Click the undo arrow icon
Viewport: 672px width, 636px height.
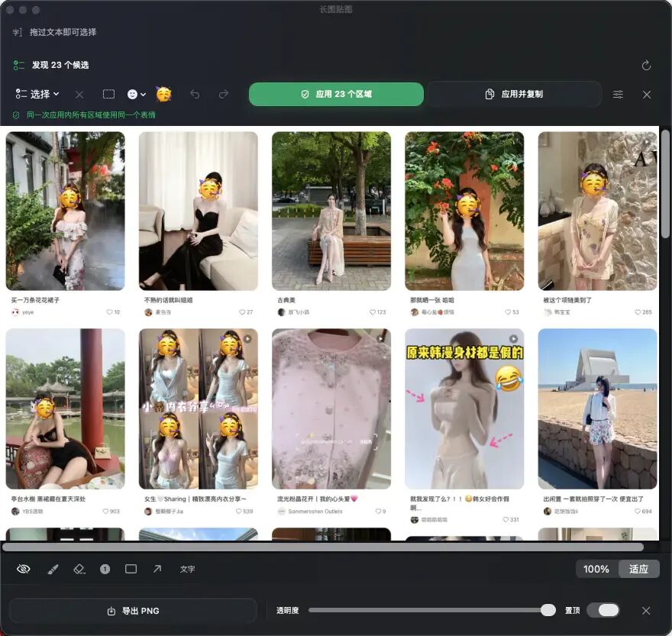(x=195, y=94)
